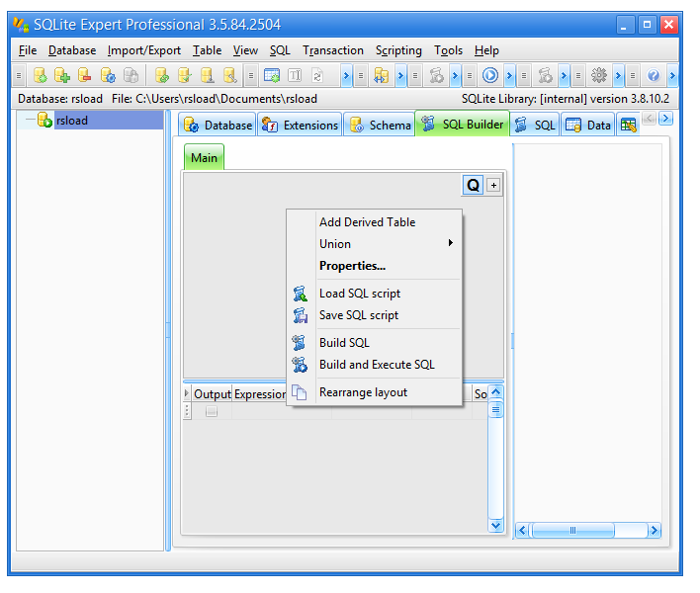Click the database icon with wrench
700x593 pixels.
click(x=230, y=75)
